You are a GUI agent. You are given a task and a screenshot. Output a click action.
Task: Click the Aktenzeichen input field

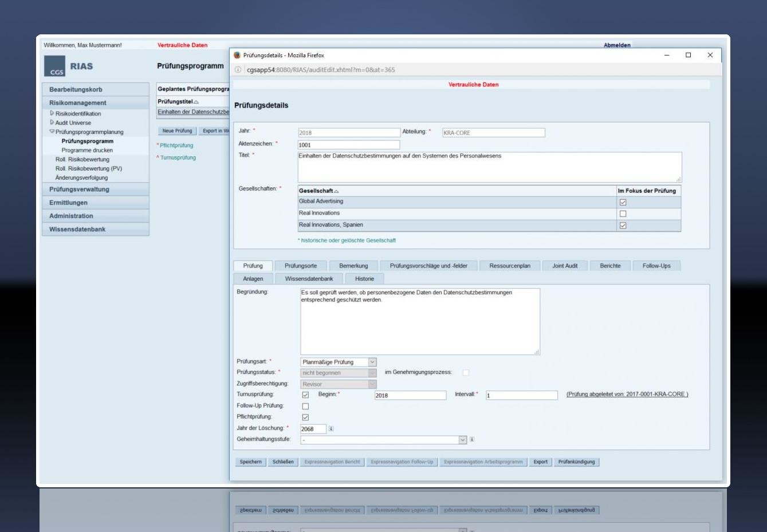[x=349, y=145]
